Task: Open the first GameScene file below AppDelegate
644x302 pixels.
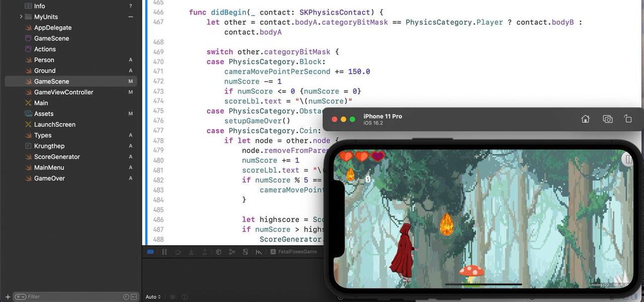Action: [x=52, y=38]
